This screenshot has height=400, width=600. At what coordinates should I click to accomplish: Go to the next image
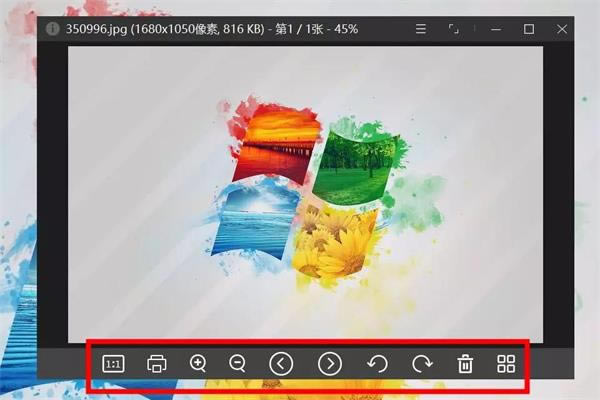click(330, 364)
